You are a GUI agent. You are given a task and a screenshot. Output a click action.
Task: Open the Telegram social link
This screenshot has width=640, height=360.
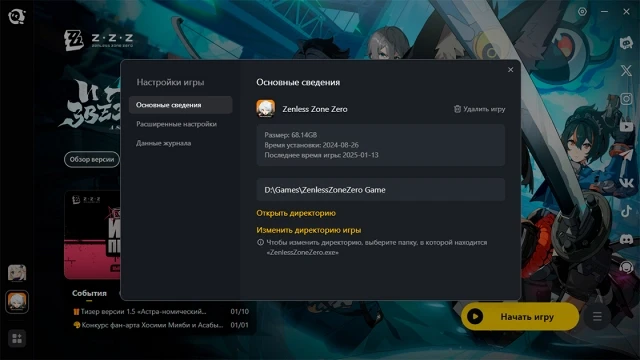tap(626, 155)
